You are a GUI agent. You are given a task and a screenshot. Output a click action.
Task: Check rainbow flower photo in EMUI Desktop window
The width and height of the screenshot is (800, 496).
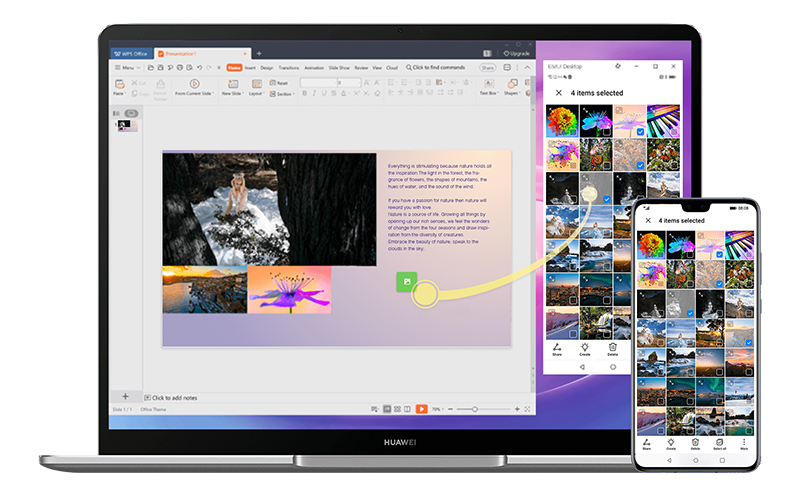573,132
